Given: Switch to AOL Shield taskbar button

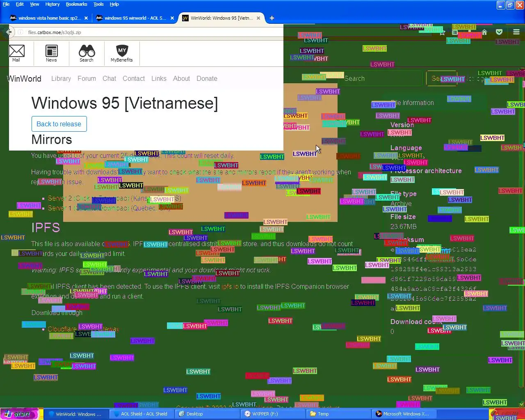Looking at the screenshot, I should tap(142, 414).
